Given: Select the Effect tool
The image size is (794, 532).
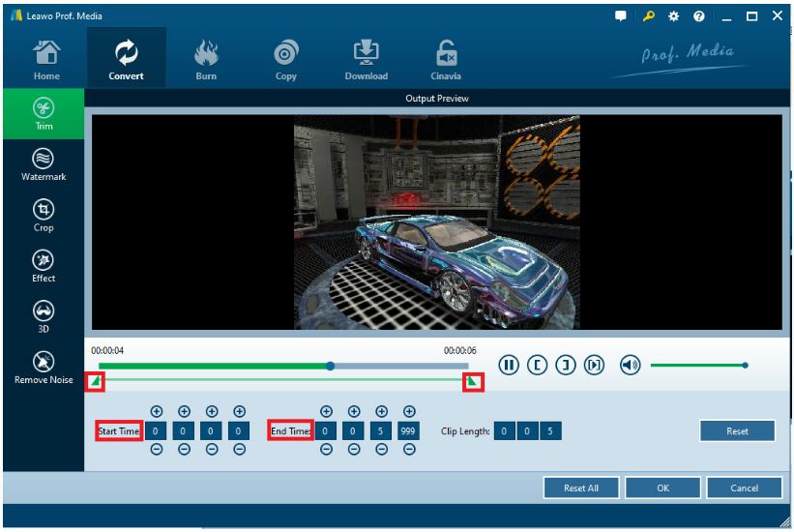Looking at the screenshot, I should (x=44, y=265).
